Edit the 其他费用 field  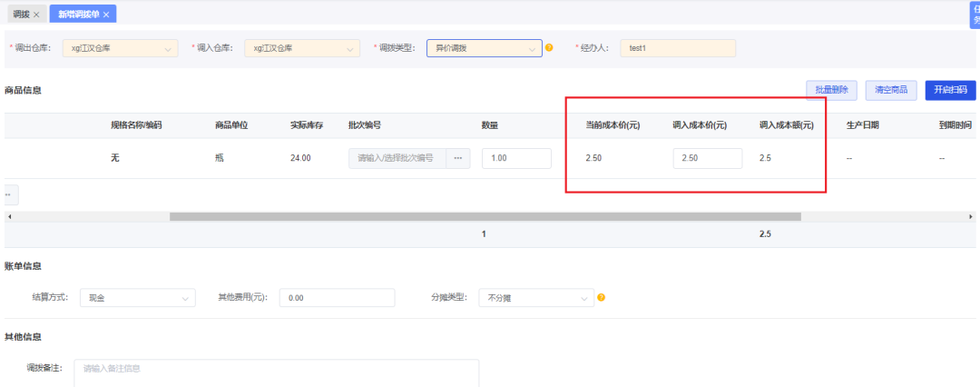338,298
